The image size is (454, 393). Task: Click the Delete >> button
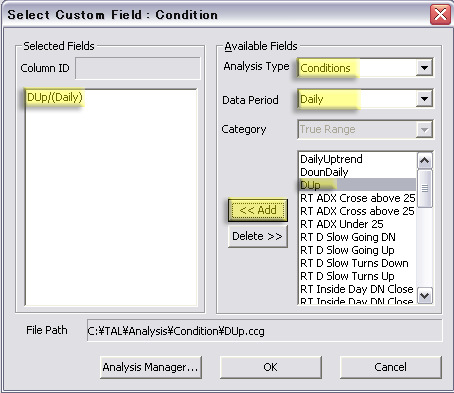point(258,236)
